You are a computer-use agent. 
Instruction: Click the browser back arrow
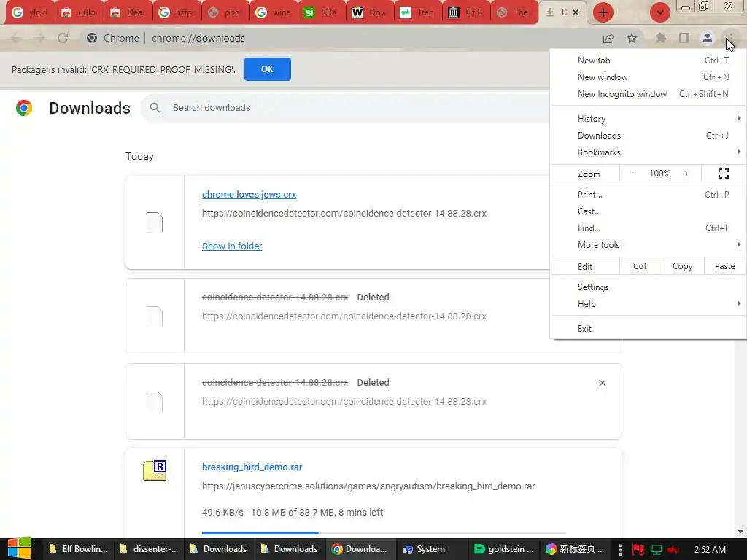click(x=16, y=38)
